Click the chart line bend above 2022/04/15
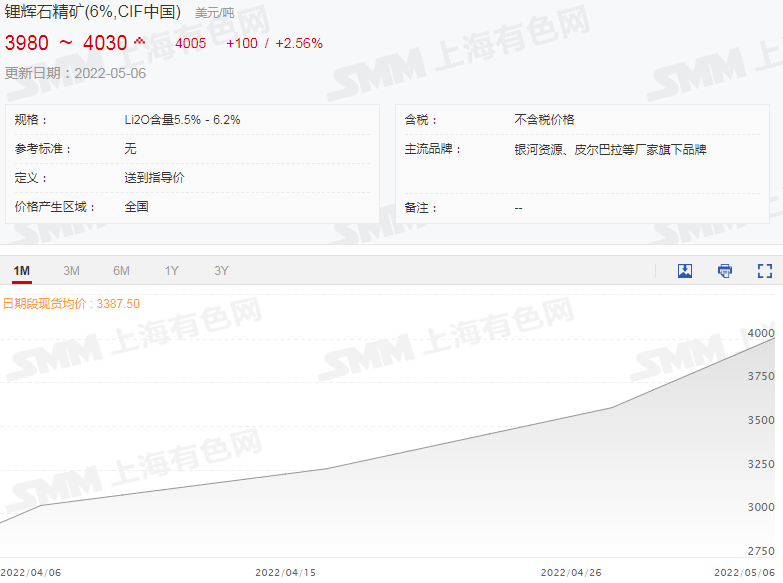The height and width of the screenshot is (583, 783). [x=326, y=469]
